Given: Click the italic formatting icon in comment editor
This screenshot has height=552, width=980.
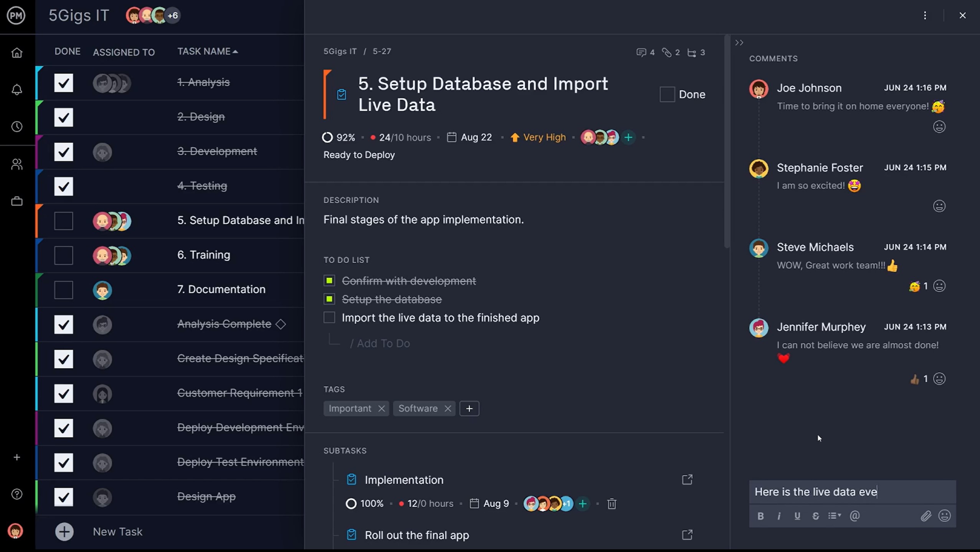Looking at the screenshot, I should [x=779, y=516].
